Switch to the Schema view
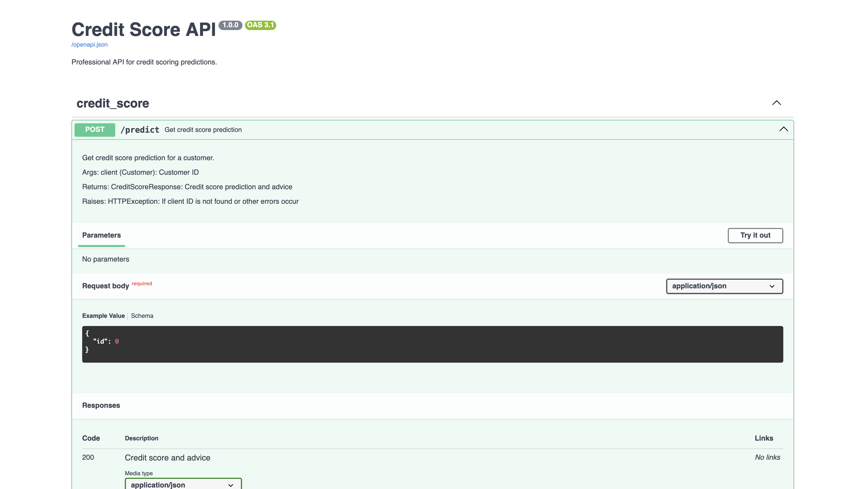Image resolution: width=868 pixels, height=489 pixels. coord(142,316)
